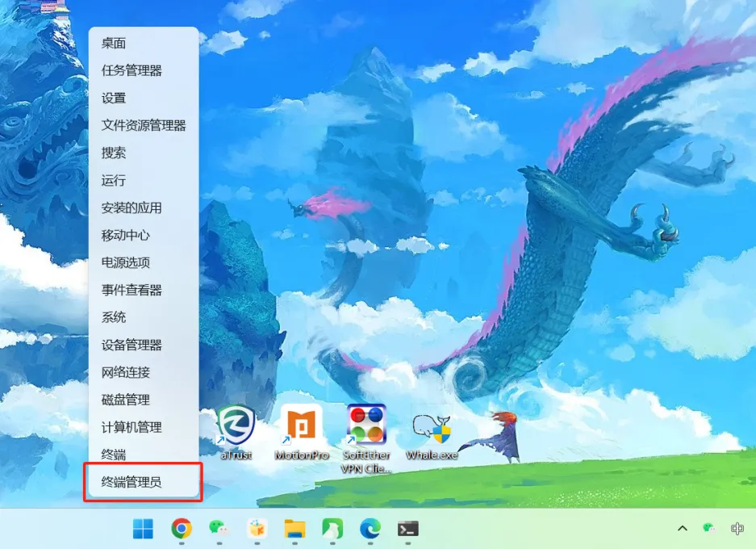This screenshot has height=549, width=756.
Task: Open 电源选项 menu entry
Action: (144, 262)
